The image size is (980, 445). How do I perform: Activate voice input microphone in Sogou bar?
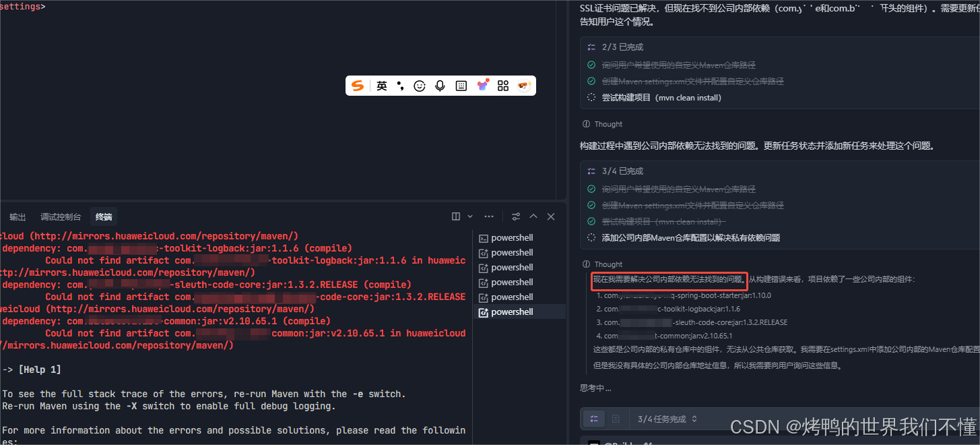[440, 86]
